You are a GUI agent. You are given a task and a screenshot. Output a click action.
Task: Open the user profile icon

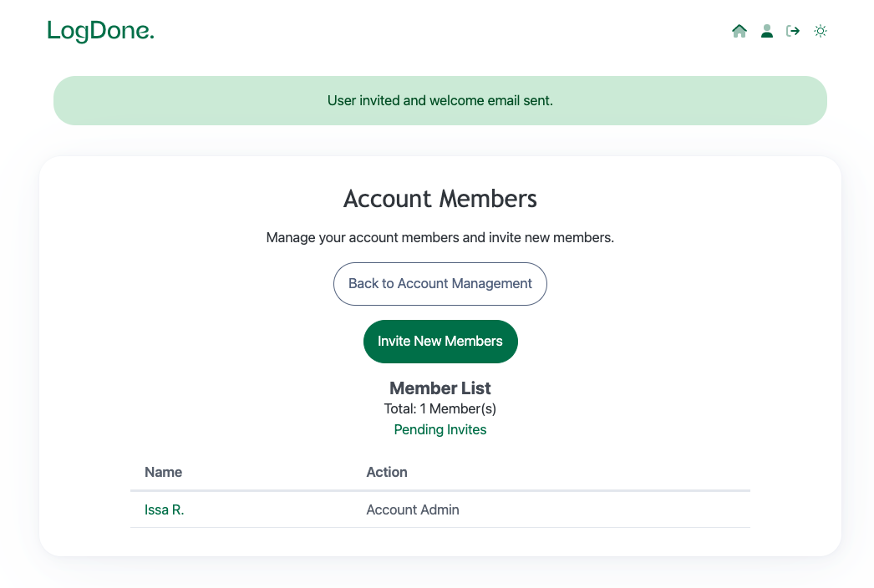(766, 32)
